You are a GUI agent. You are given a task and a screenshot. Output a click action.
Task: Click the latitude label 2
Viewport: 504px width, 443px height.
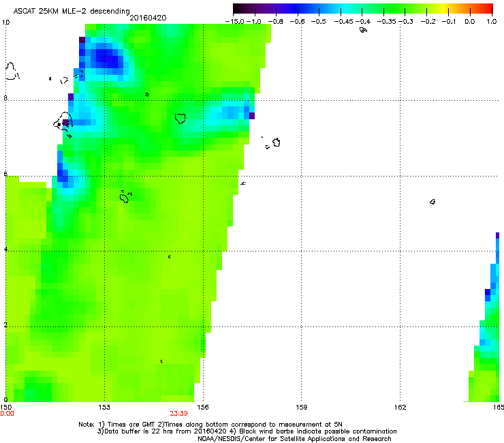click(5, 324)
